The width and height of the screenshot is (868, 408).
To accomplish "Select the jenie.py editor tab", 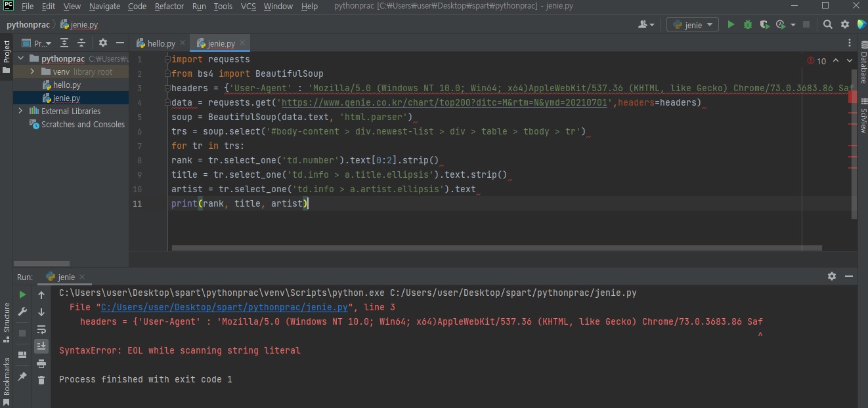I will click(x=221, y=43).
